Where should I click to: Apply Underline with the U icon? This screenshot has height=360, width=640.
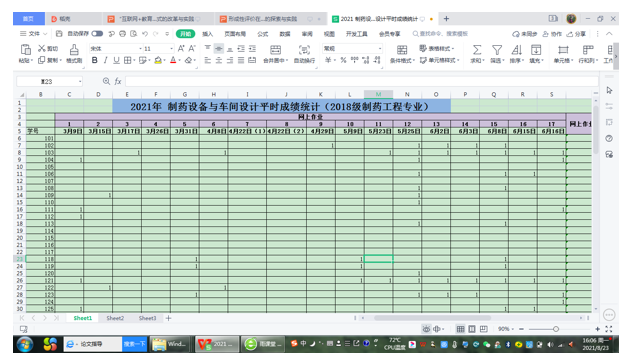(x=116, y=60)
